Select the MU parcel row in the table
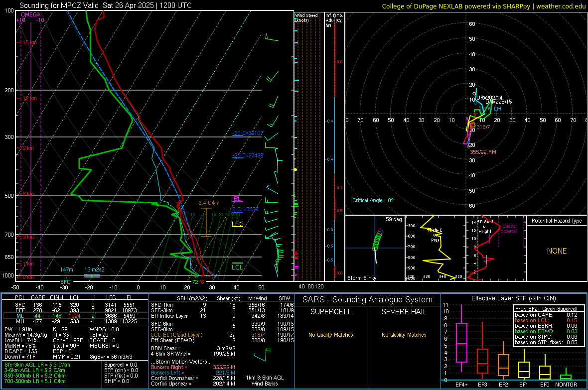 pos(75,321)
